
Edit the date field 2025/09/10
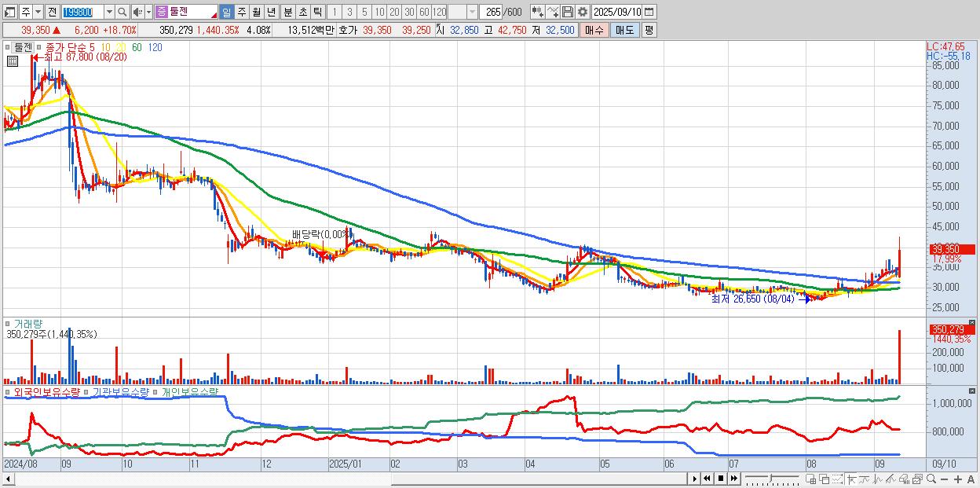pyautogui.click(x=617, y=12)
